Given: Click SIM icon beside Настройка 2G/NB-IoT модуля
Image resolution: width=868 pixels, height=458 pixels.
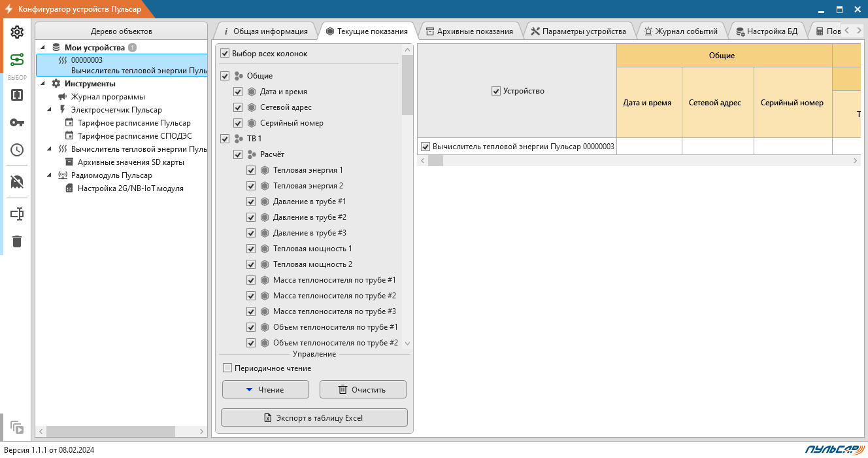Looking at the screenshot, I should point(69,188).
